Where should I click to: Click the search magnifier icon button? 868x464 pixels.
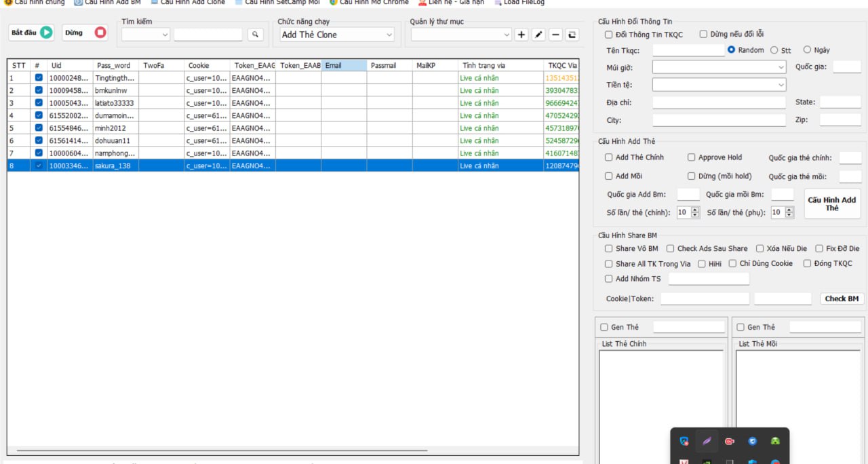(255, 35)
